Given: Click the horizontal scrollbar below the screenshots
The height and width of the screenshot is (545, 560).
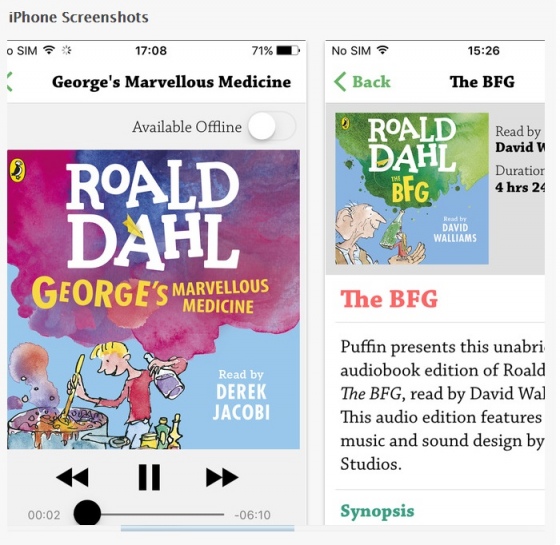Looking at the screenshot, I should coord(208,528).
